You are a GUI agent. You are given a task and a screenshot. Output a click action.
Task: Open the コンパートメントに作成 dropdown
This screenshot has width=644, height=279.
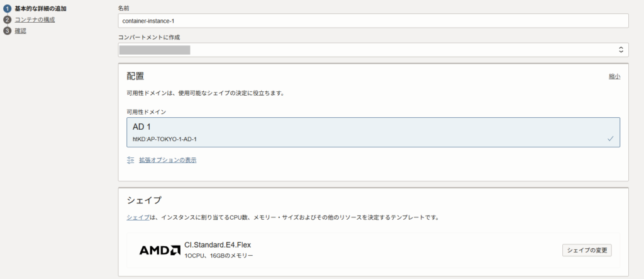373,50
